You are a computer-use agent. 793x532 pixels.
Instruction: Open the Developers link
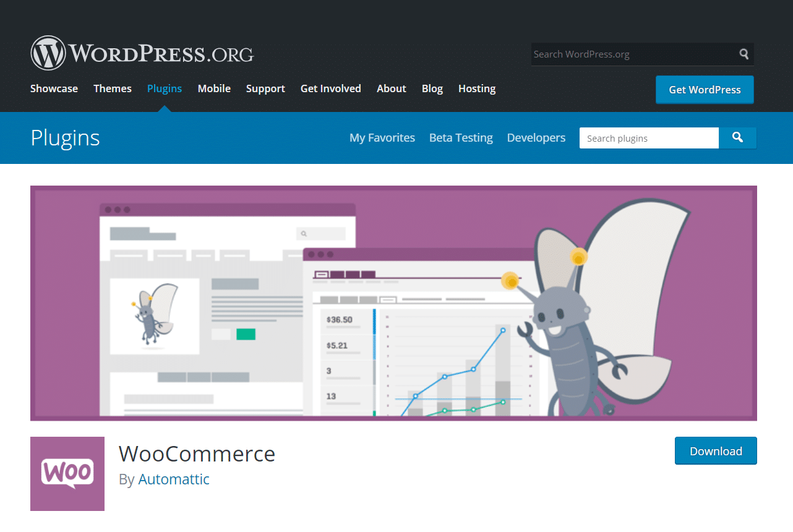pyautogui.click(x=536, y=138)
